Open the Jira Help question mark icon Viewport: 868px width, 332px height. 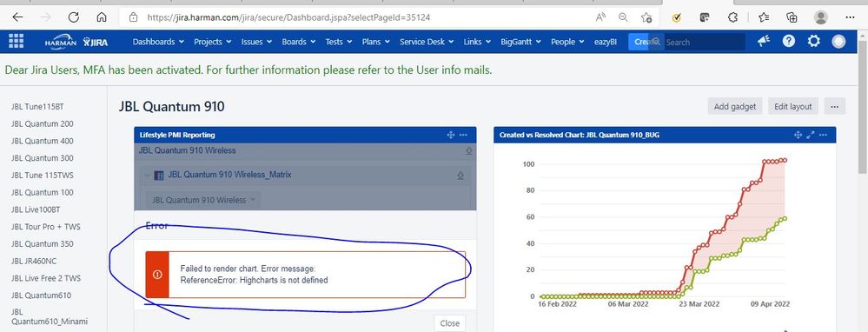[x=789, y=42]
